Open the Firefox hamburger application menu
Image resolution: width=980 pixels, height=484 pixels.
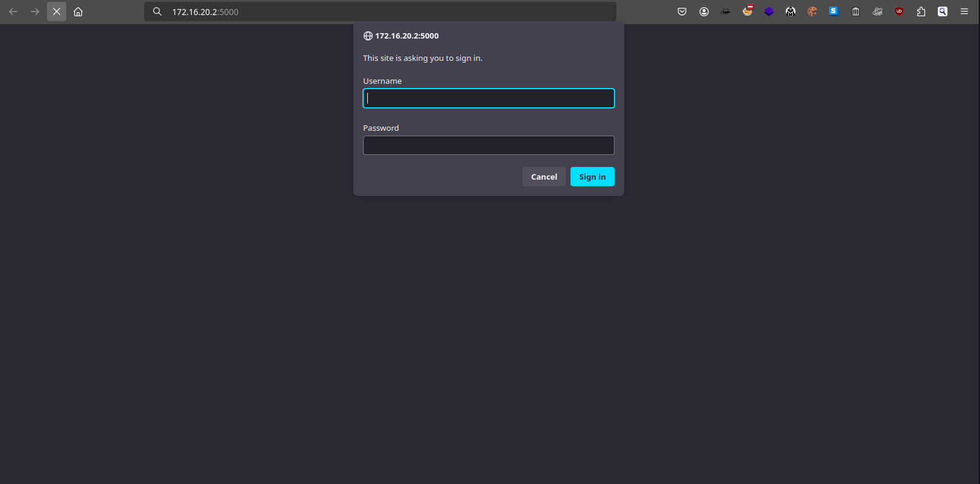(x=964, y=11)
